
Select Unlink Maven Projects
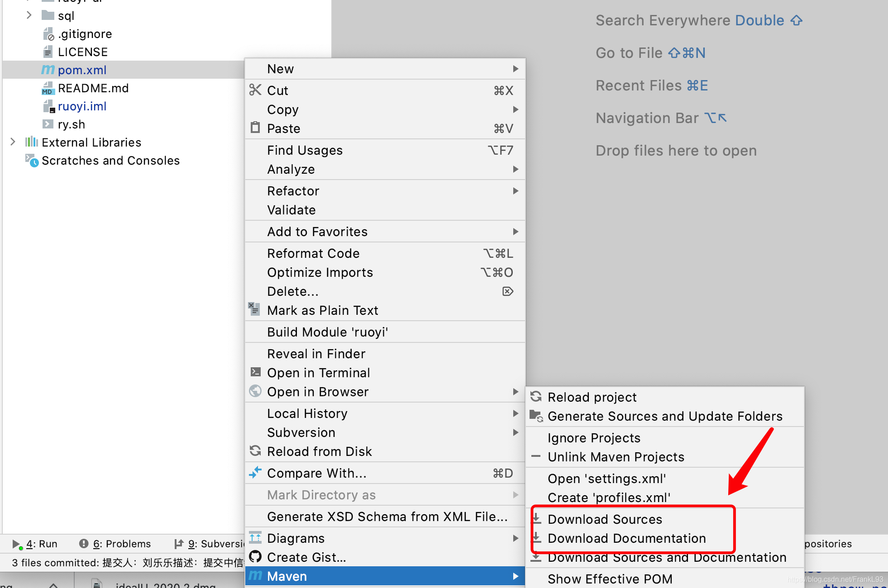665,457
